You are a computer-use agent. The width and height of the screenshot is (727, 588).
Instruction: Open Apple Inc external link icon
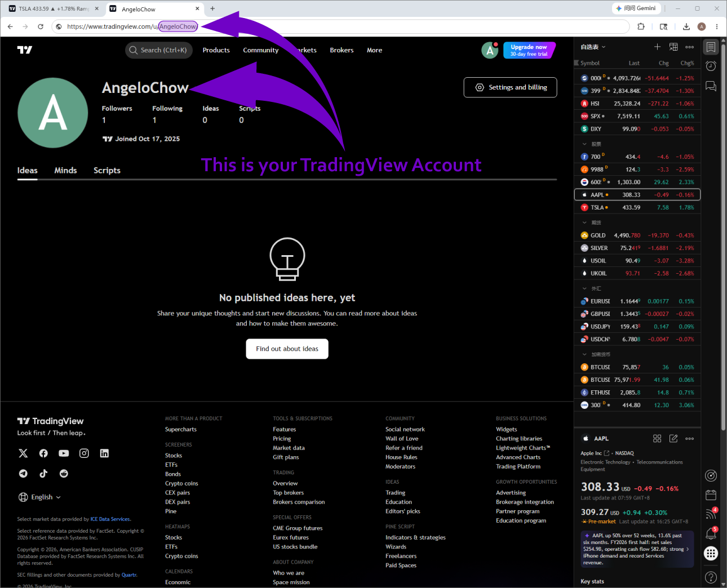[x=606, y=453]
